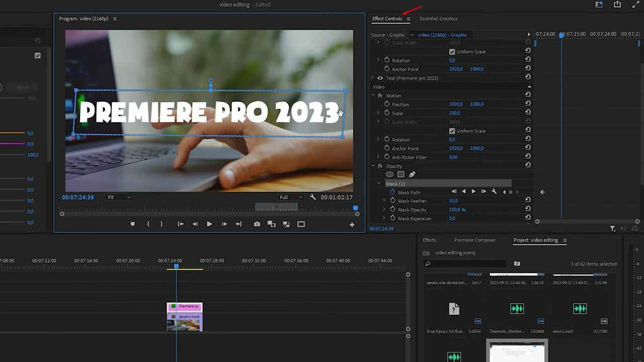Click the Add Marker button in Program monitor
Image resolution: width=644 pixels, height=362 pixels.
pos(133,224)
